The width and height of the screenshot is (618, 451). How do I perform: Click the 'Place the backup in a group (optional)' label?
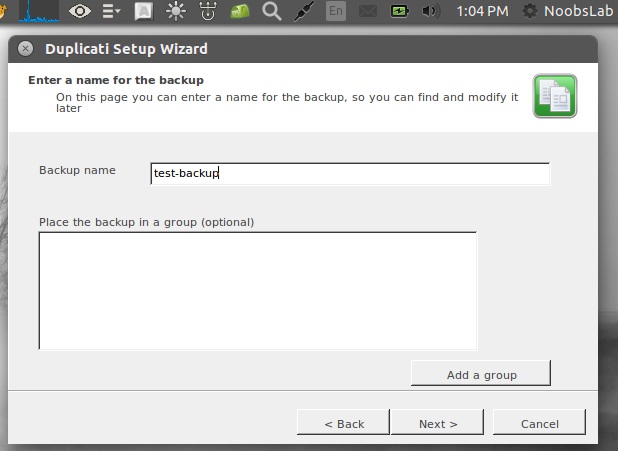point(146,222)
